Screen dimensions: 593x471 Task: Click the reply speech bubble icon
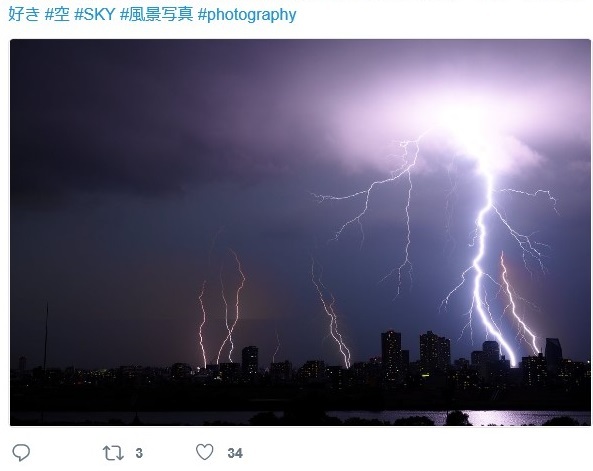tap(21, 452)
